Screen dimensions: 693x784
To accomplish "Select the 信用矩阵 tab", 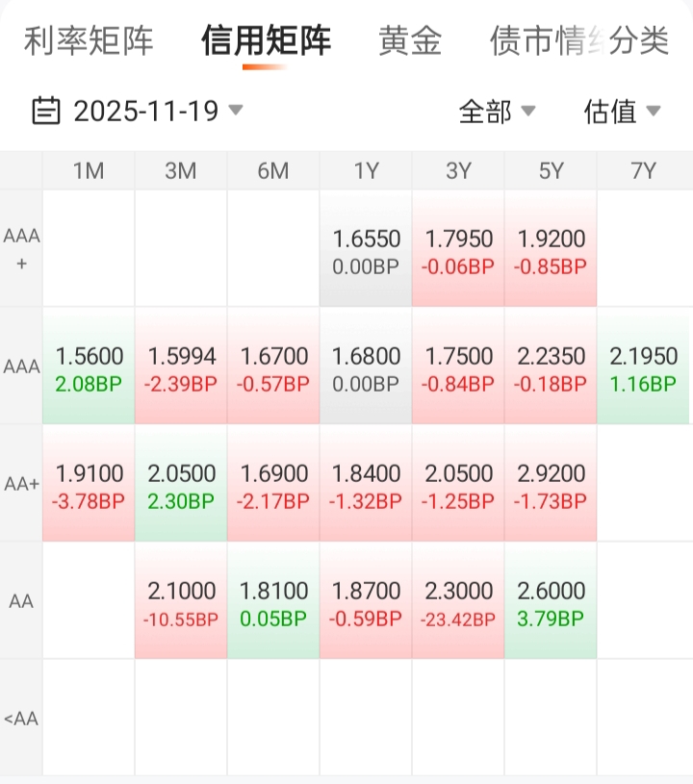I will pyautogui.click(x=266, y=41).
